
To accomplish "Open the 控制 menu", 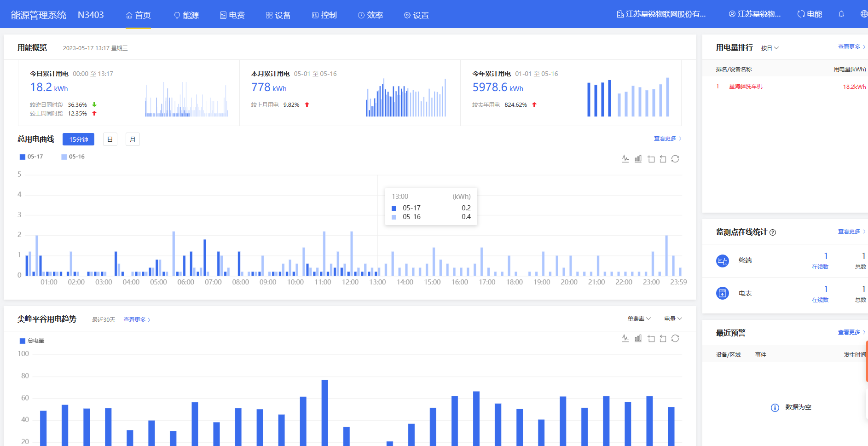I will pos(324,15).
